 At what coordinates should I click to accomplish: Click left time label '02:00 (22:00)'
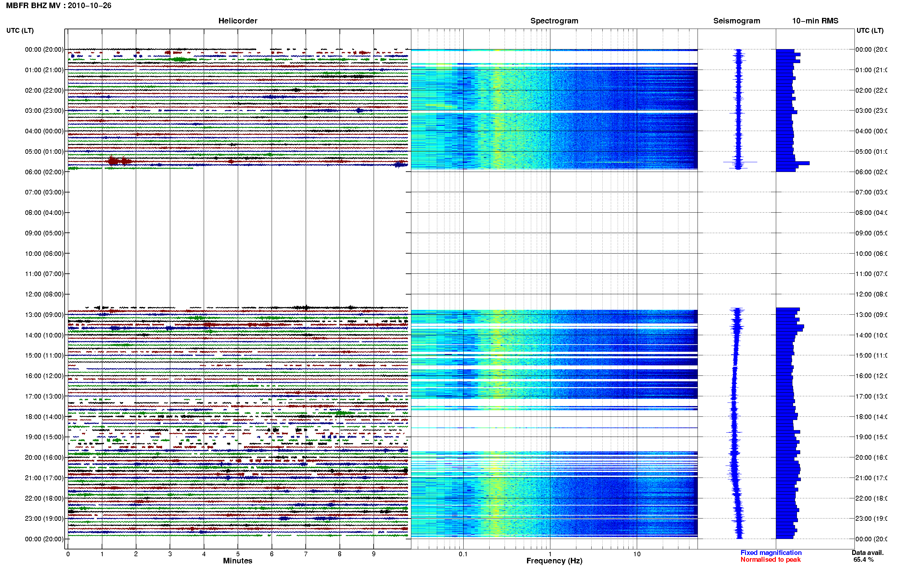point(44,90)
